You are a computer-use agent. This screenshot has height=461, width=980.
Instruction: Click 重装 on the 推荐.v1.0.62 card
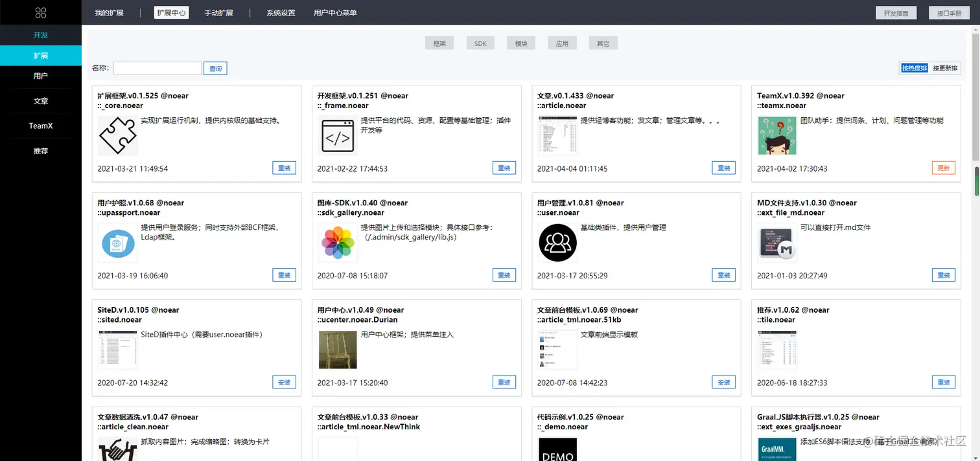coord(944,382)
